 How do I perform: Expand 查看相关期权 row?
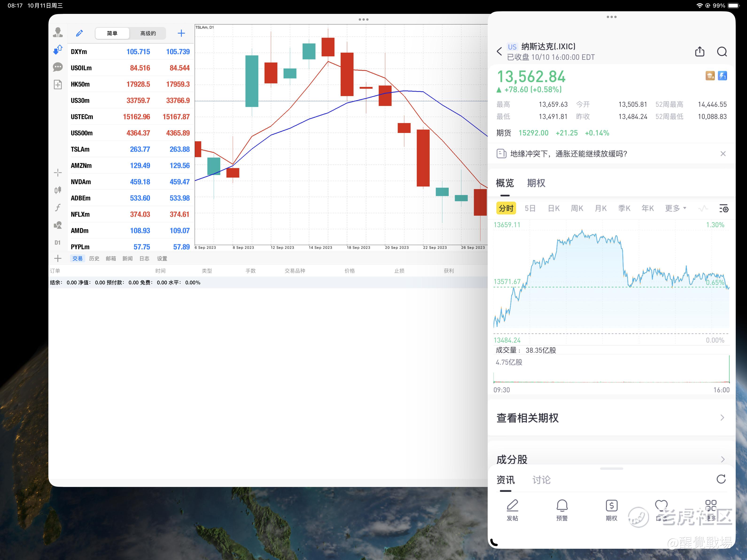click(x=611, y=418)
